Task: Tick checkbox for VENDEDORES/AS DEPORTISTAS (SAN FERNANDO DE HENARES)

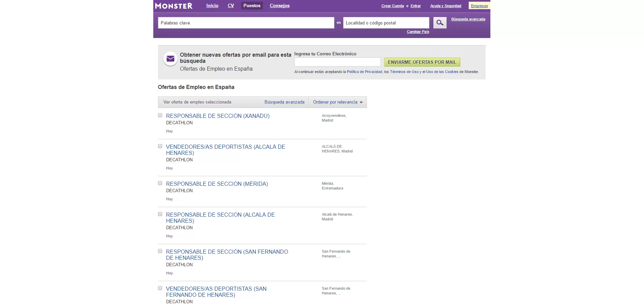Action: click(160, 288)
